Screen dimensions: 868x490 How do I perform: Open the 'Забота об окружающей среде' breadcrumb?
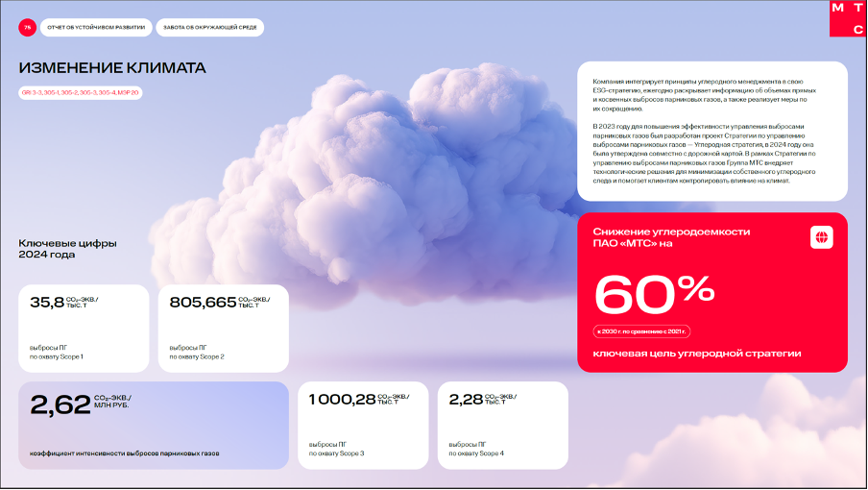(210, 27)
